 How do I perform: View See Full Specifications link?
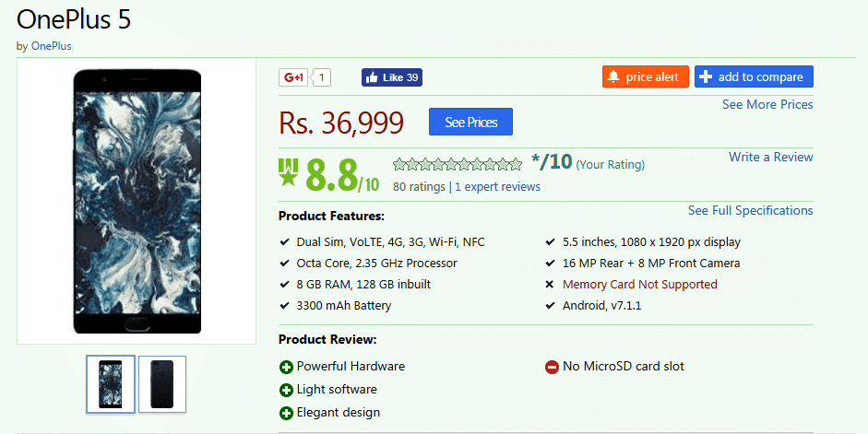click(750, 210)
